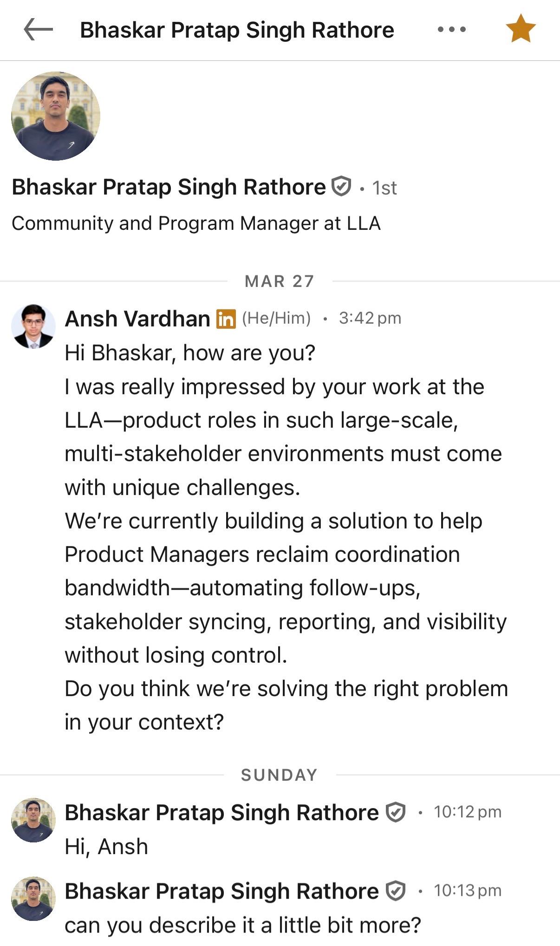The height and width of the screenshot is (946, 560).
Task: Tap Ansh Vardhan's avatar photo
Action: 33,326
